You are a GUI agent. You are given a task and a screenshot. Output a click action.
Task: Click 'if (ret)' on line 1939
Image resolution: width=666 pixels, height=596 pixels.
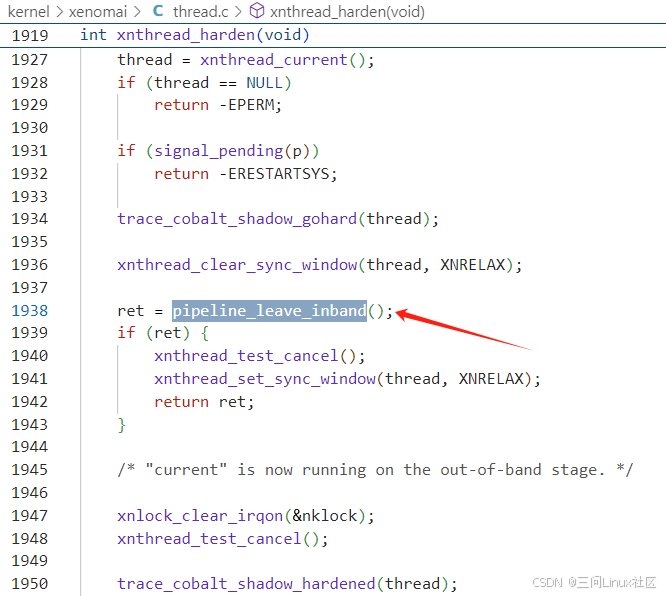coord(153,333)
